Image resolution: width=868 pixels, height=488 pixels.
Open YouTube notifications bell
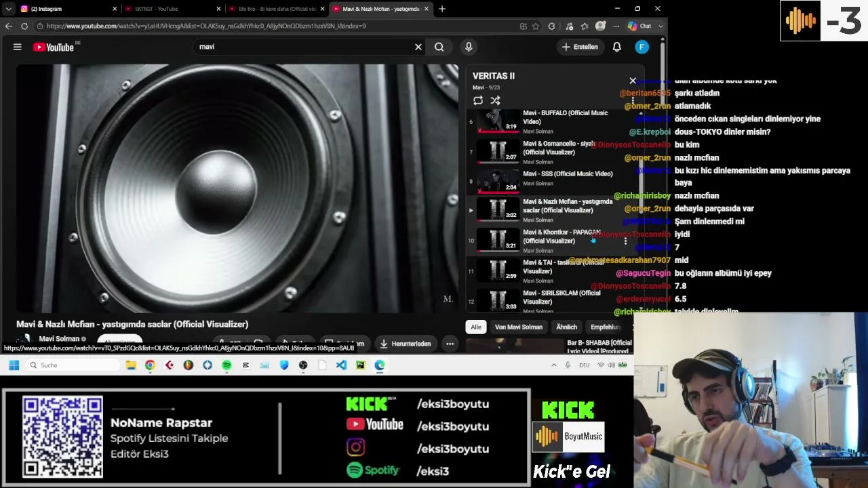(x=617, y=47)
